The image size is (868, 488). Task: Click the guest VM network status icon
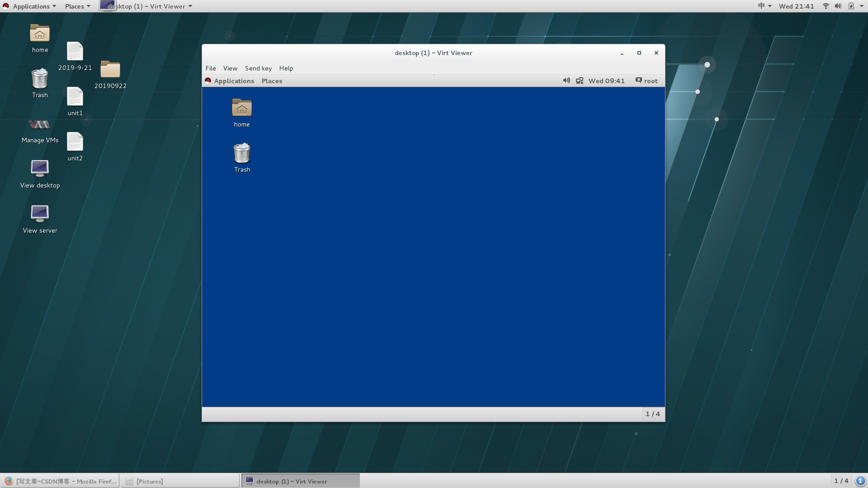click(579, 80)
